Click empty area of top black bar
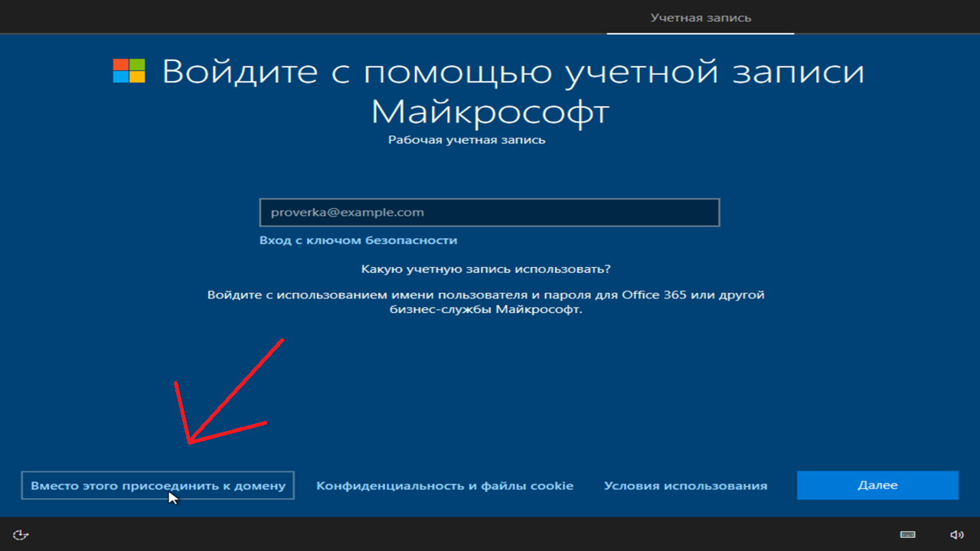 point(306,17)
